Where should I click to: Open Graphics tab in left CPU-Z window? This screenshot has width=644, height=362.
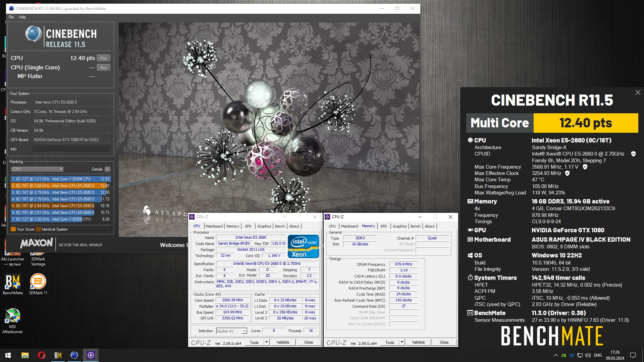(264, 226)
